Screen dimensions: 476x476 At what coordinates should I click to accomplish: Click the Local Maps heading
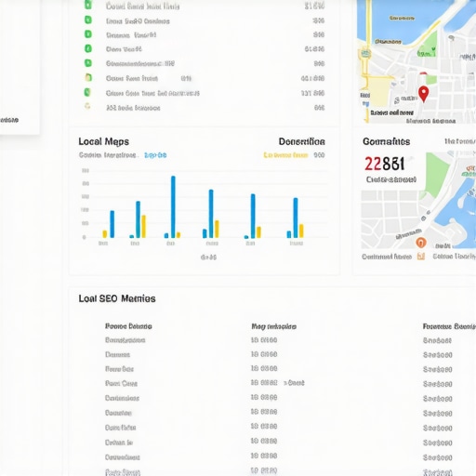tap(103, 141)
